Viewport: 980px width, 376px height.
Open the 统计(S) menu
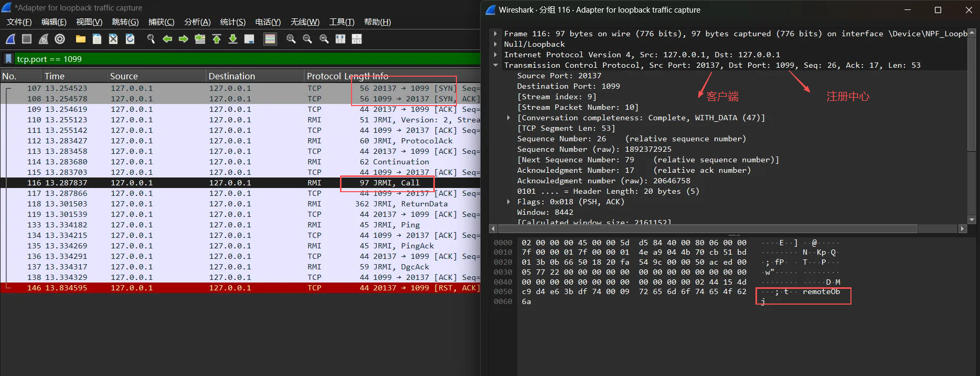pos(232,22)
